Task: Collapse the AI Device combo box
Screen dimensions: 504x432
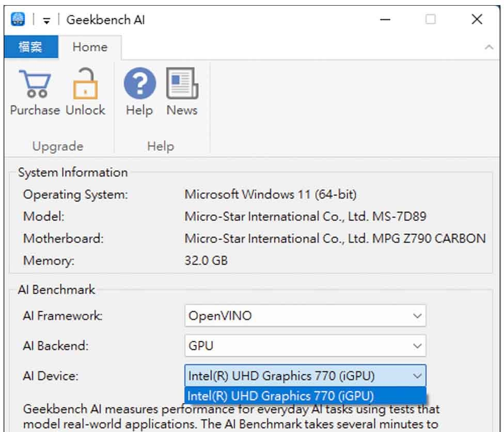Action: tap(305, 375)
